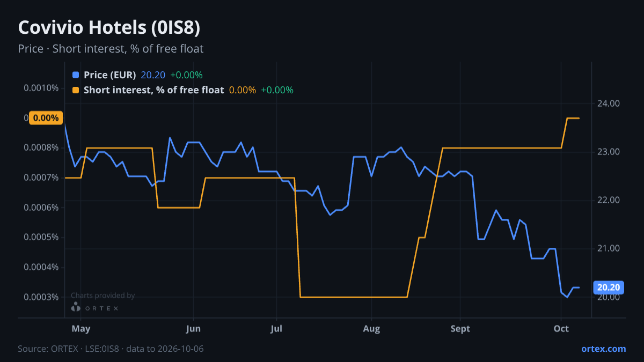
Task: Click the subtitle 'Price · Short interest, % of free float'
Action: [111, 49]
